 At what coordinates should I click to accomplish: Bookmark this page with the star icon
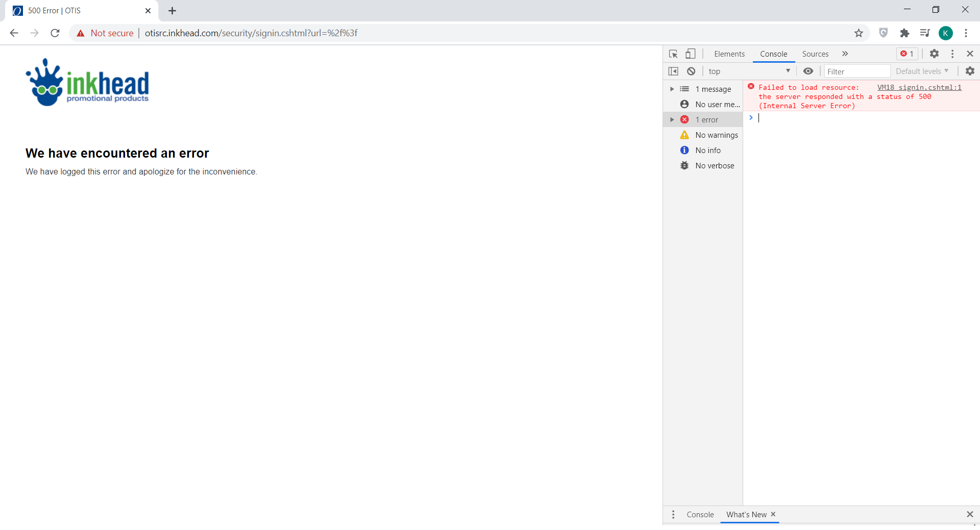pyautogui.click(x=859, y=33)
